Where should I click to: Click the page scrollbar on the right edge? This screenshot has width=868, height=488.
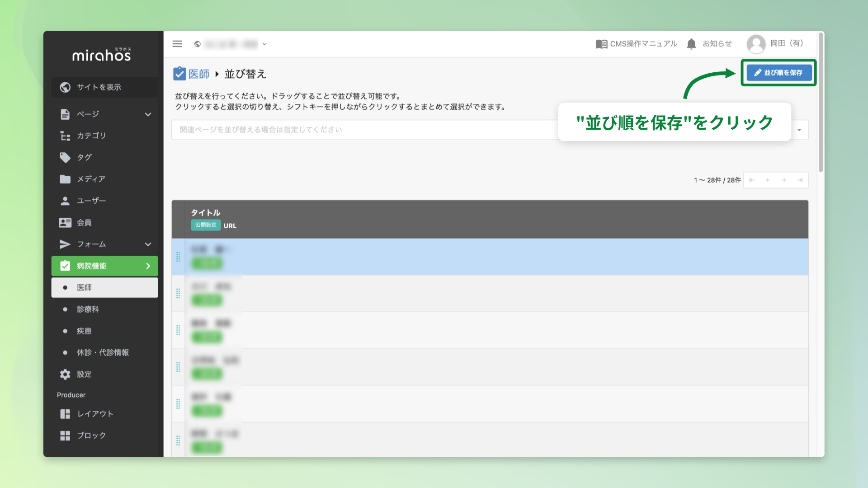(x=821, y=102)
